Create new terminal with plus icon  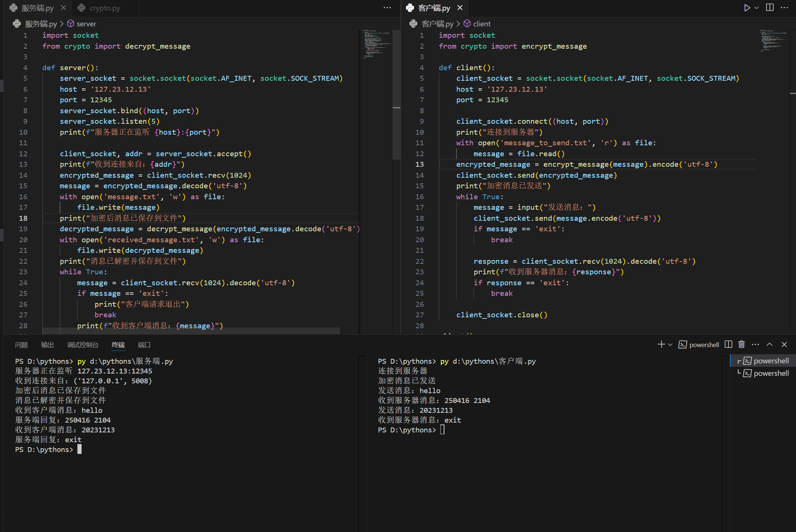[x=661, y=344]
